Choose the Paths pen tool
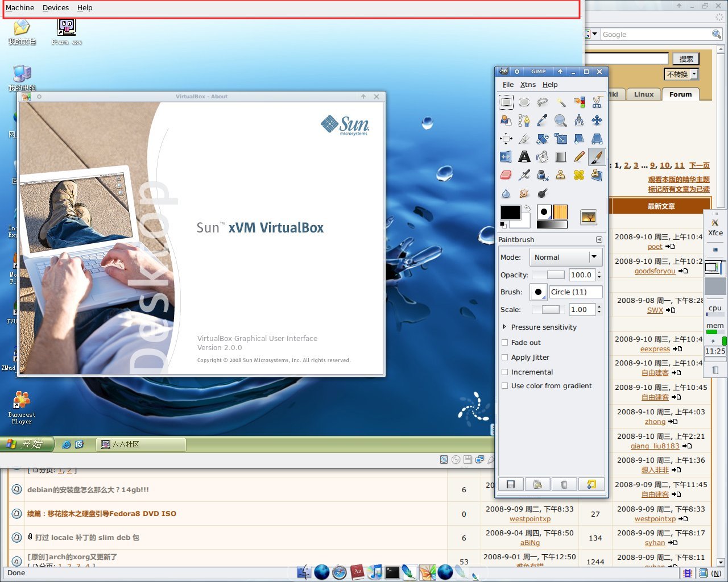The height and width of the screenshot is (582, 728). point(524,120)
